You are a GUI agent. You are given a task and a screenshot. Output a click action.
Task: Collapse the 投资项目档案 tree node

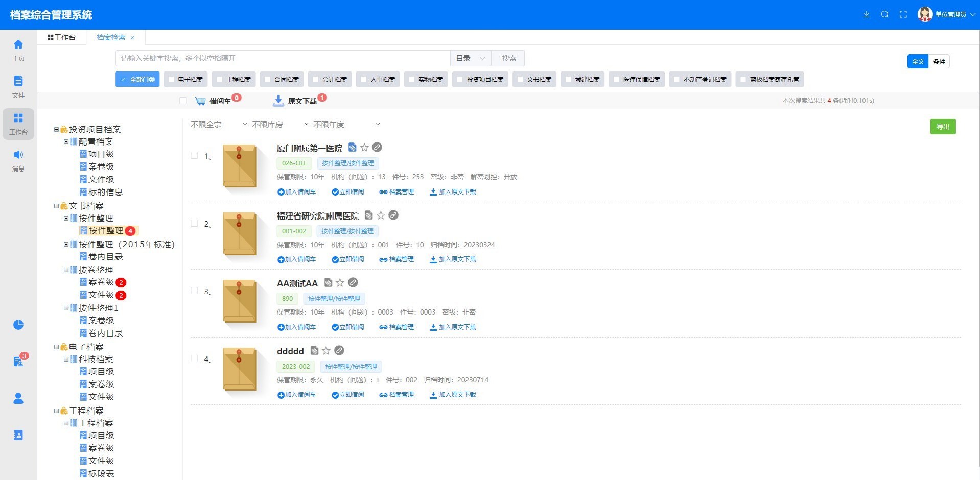click(56, 130)
